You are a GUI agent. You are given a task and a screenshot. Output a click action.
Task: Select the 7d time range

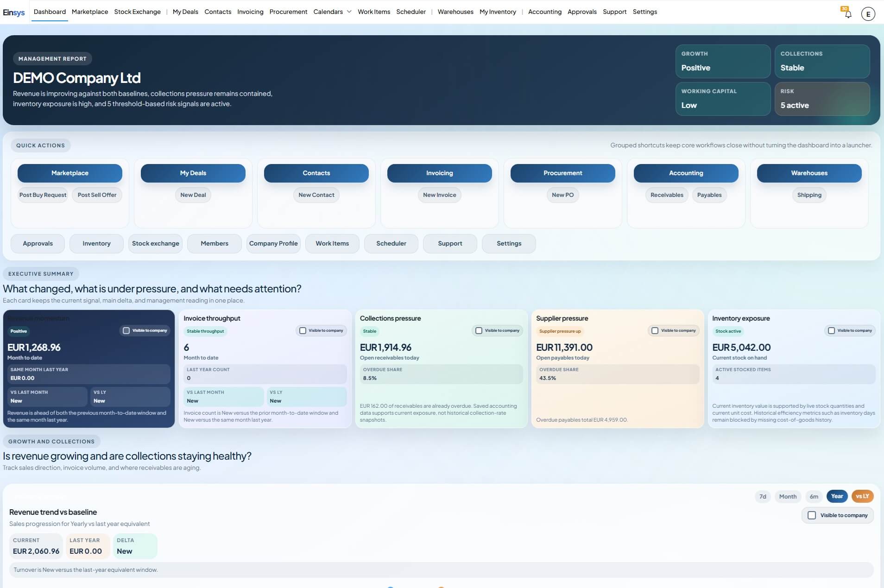(x=763, y=496)
